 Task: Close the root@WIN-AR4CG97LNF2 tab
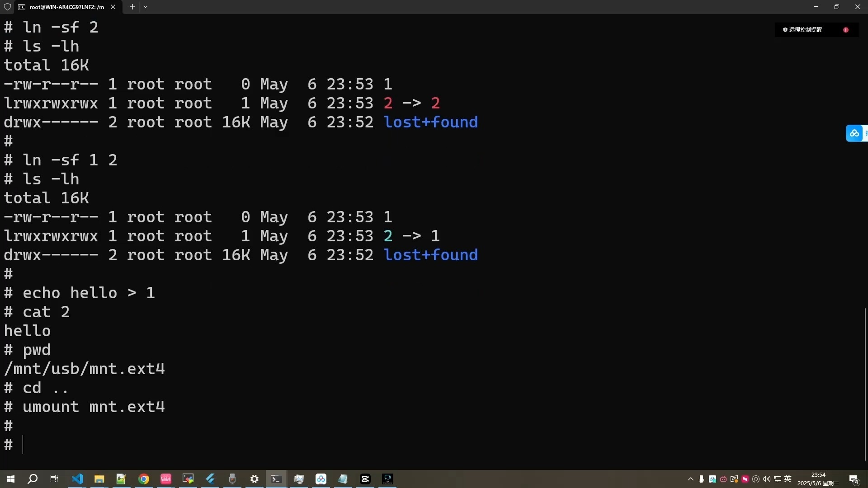(113, 7)
